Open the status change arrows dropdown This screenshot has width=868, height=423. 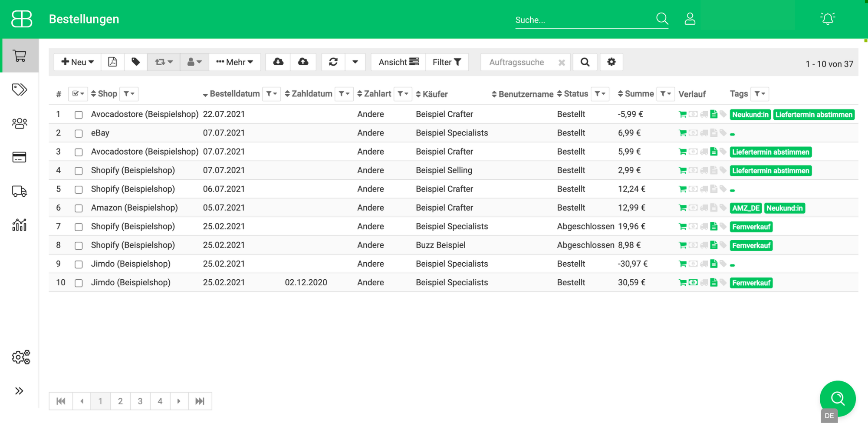click(x=164, y=62)
